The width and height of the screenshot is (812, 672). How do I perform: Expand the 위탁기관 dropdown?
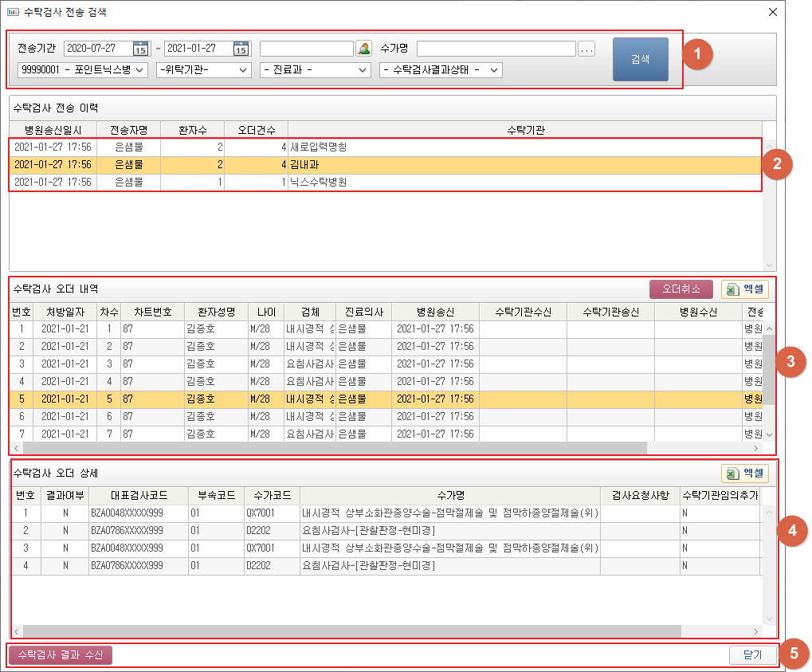point(203,70)
